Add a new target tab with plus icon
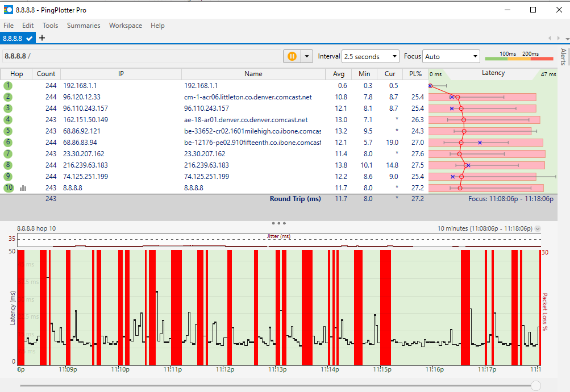Viewport: 570px width, 392px height. click(x=42, y=38)
